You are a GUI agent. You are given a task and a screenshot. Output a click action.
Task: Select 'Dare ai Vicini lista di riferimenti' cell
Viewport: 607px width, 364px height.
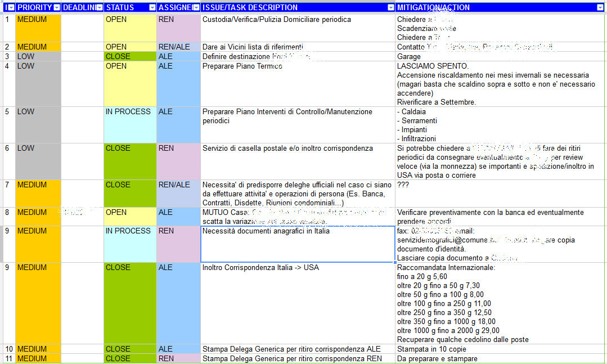pos(298,47)
